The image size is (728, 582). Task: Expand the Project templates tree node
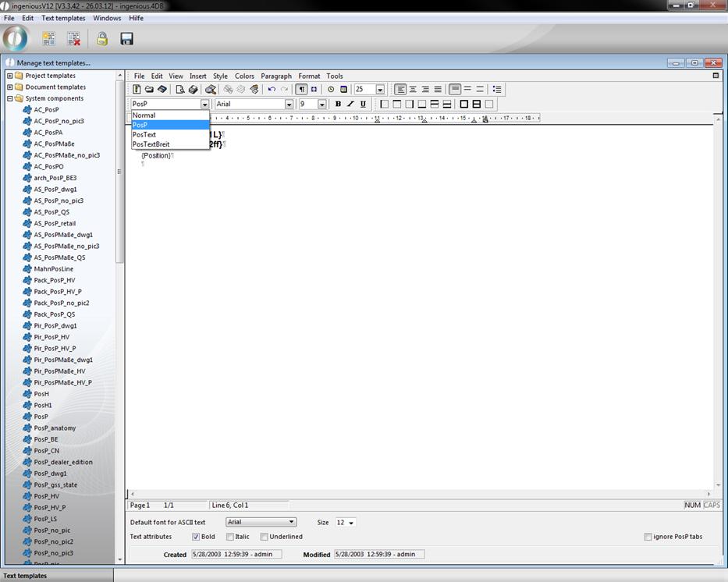pos(10,76)
